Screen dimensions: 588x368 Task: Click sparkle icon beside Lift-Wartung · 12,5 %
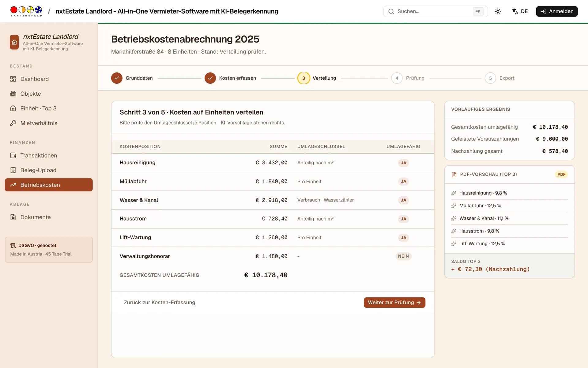click(454, 244)
